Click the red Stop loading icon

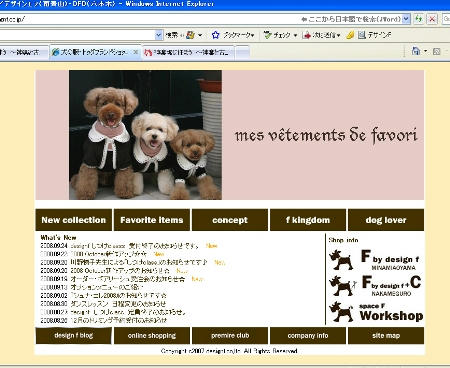pos(432,19)
